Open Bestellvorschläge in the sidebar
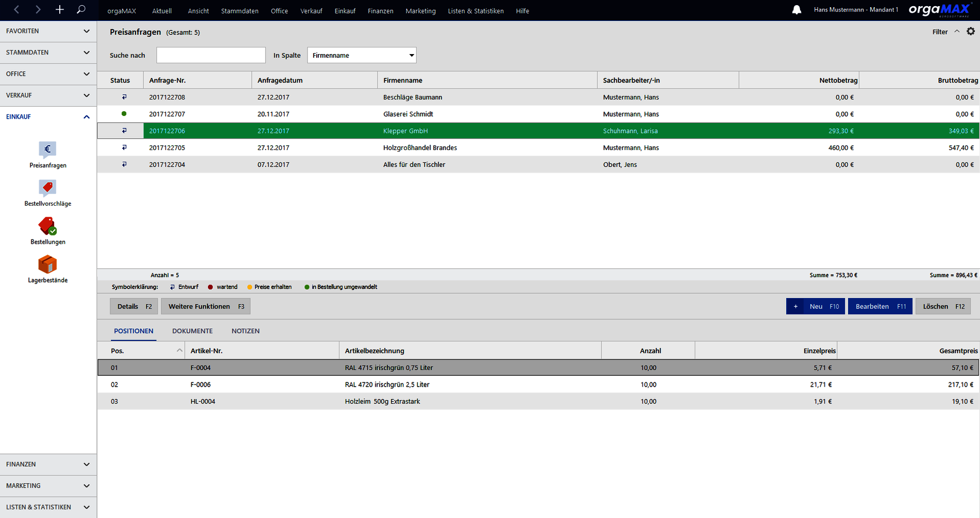Image resolution: width=980 pixels, height=518 pixels. pyautogui.click(x=48, y=193)
